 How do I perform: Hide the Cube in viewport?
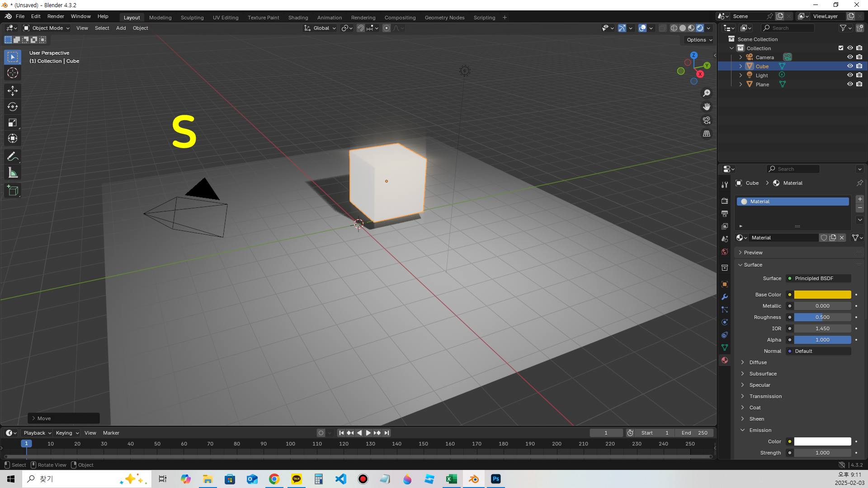pyautogui.click(x=850, y=66)
